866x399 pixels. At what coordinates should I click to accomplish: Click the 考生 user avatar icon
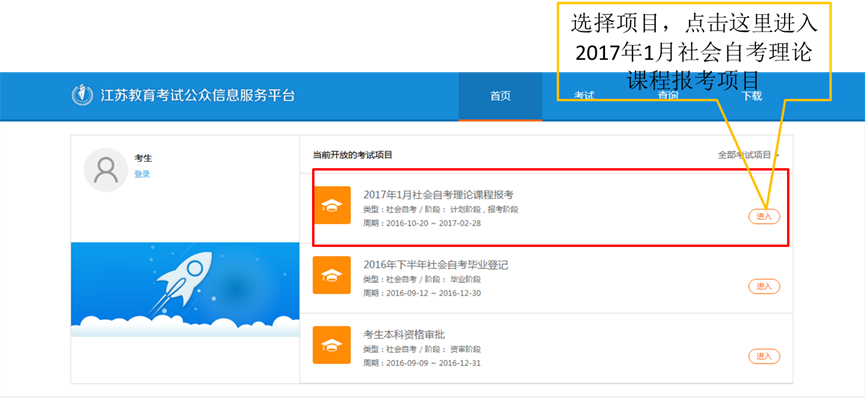105,170
